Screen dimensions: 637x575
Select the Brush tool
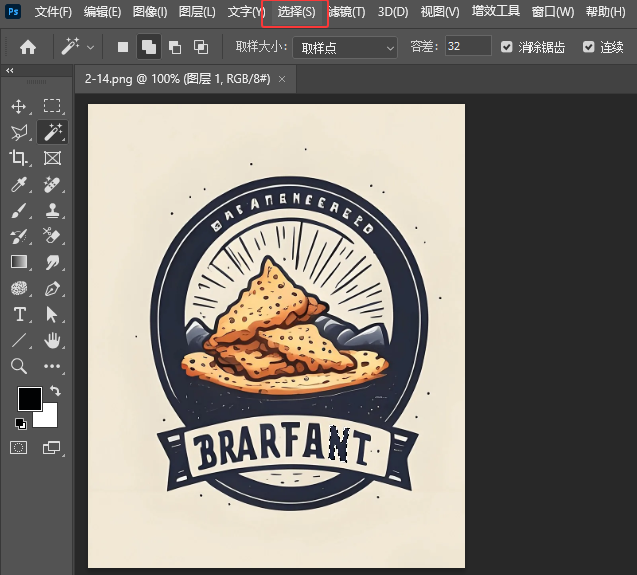pos(18,210)
